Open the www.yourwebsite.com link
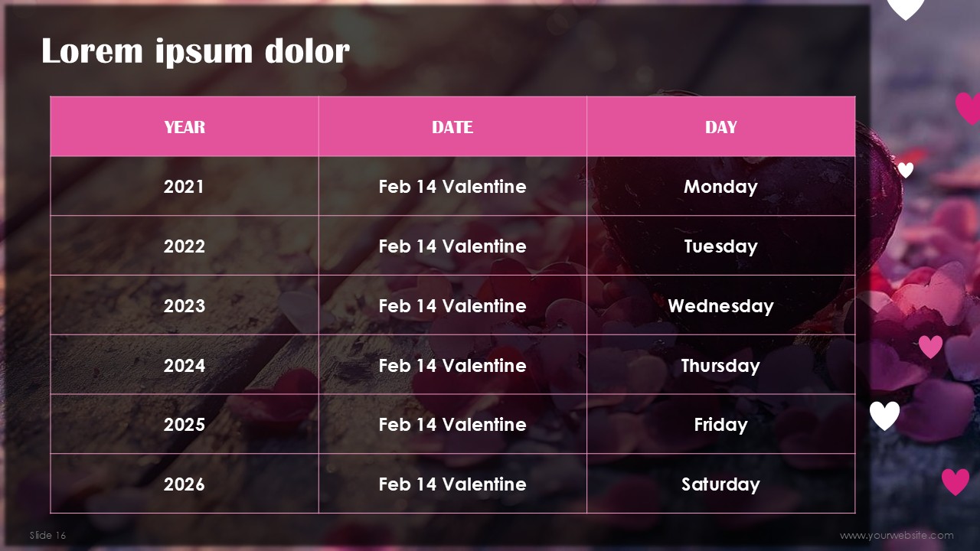The width and height of the screenshot is (980, 551). [897, 535]
